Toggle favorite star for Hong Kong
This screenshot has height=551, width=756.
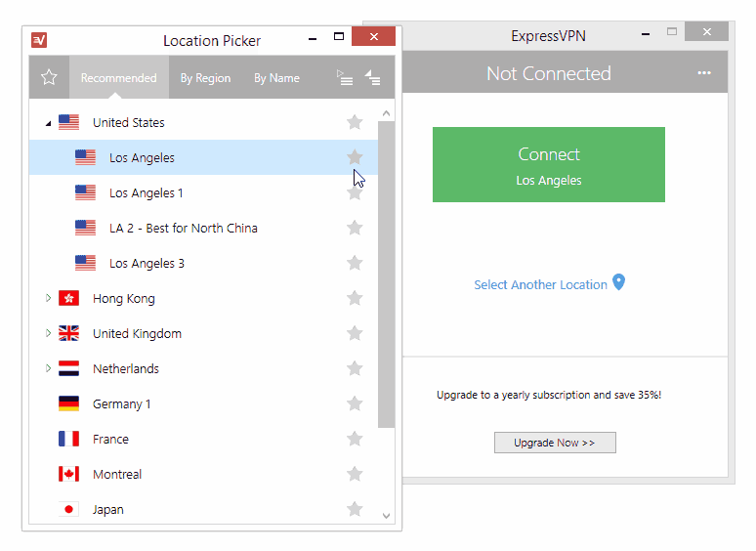(x=355, y=299)
